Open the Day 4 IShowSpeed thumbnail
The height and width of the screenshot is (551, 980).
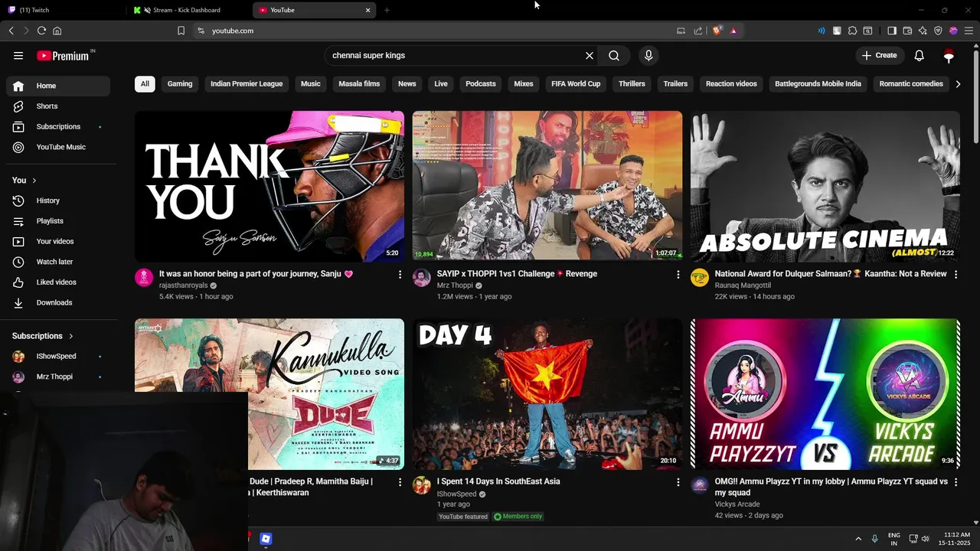[547, 394]
